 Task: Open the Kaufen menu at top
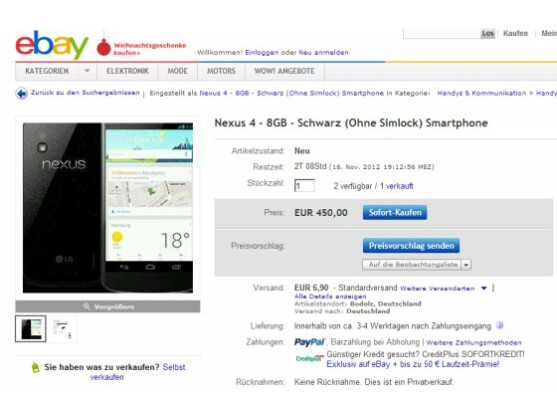(515, 33)
